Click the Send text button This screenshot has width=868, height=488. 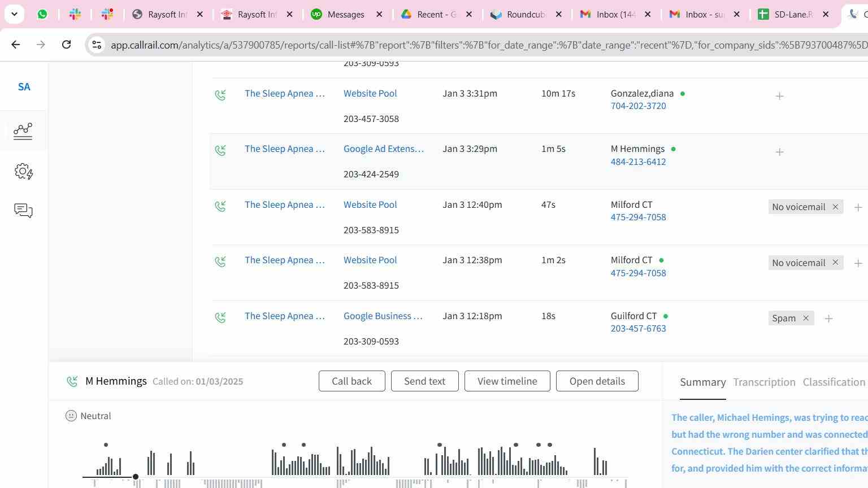tap(424, 381)
